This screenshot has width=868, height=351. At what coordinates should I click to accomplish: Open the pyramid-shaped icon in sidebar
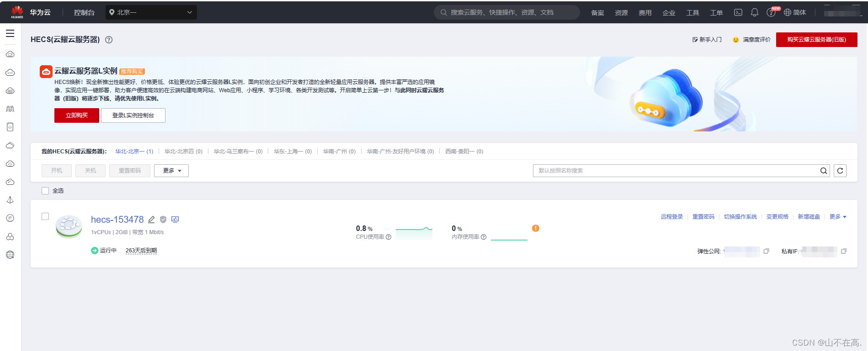[10, 200]
